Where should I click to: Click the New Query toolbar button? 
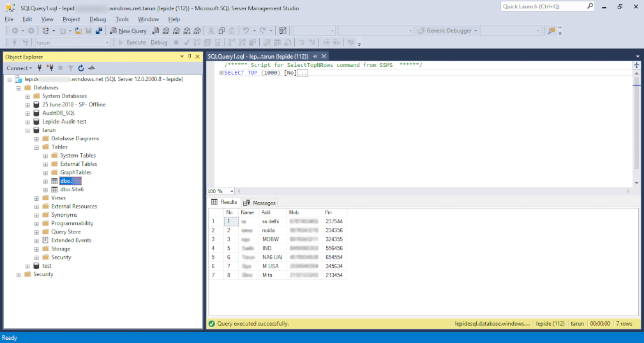tap(128, 31)
